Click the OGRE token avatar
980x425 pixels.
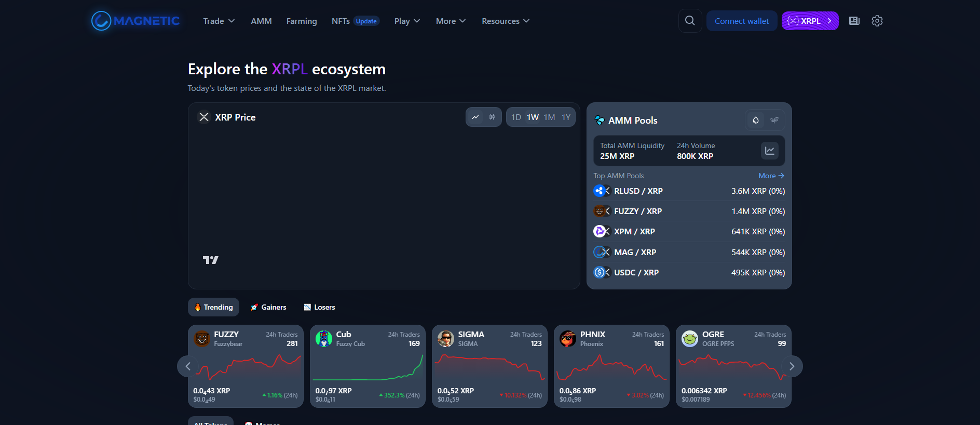tap(690, 339)
